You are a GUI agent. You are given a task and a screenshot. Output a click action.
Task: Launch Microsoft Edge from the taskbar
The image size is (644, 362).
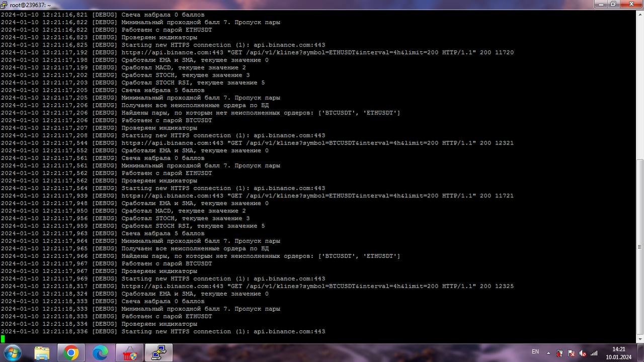click(100, 353)
